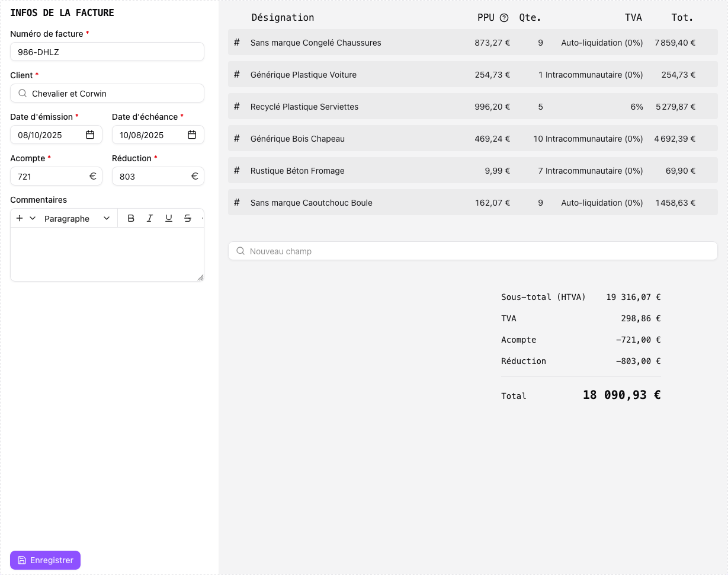Click the hash handle of Sans marque Caoutchouc Boule
The height and width of the screenshot is (575, 728).
click(237, 202)
